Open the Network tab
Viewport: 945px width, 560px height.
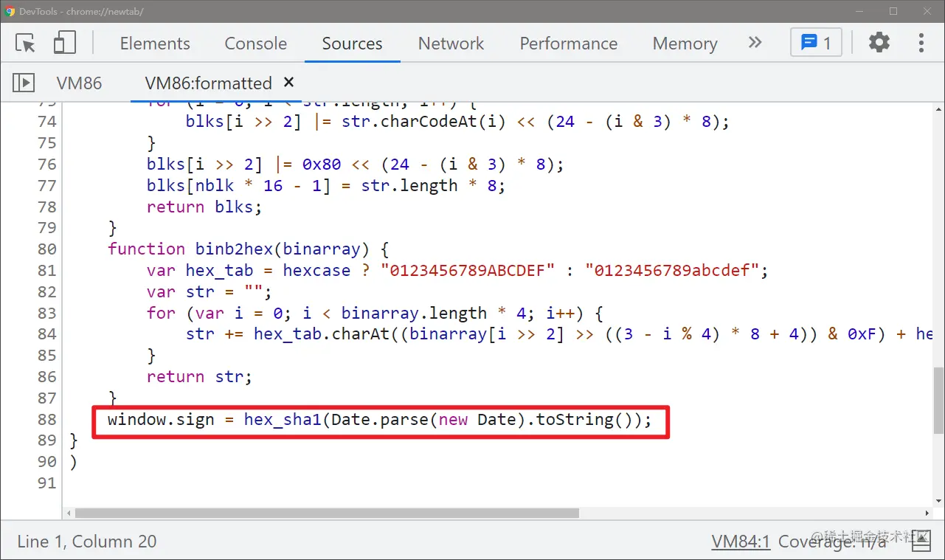pyautogui.click(x=451, y=44)
